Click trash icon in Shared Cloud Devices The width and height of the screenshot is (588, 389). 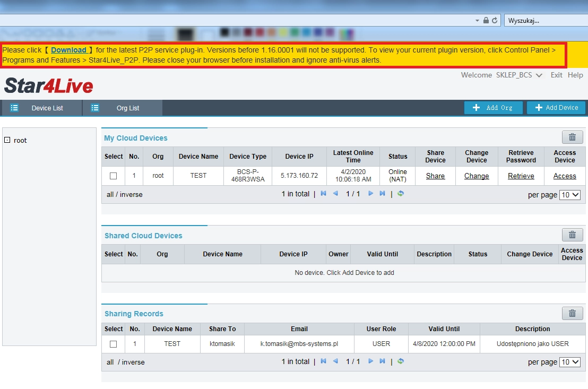point(572,235)
